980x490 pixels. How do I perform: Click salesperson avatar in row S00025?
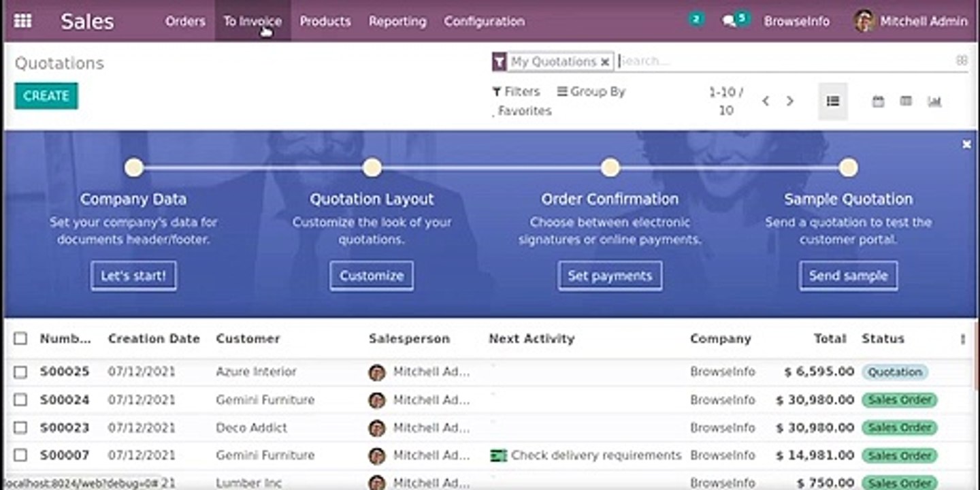(x=376, y=372)
